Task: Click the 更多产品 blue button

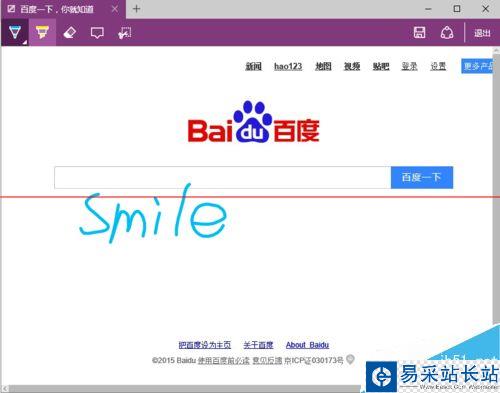Action: [x=477, y=66]
